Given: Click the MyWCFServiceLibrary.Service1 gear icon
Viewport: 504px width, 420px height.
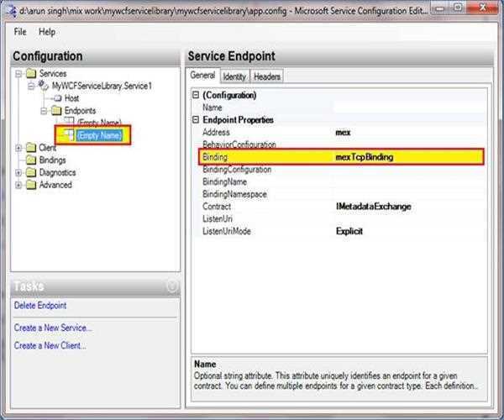Looking at the screenshot, I should [44, 86].
